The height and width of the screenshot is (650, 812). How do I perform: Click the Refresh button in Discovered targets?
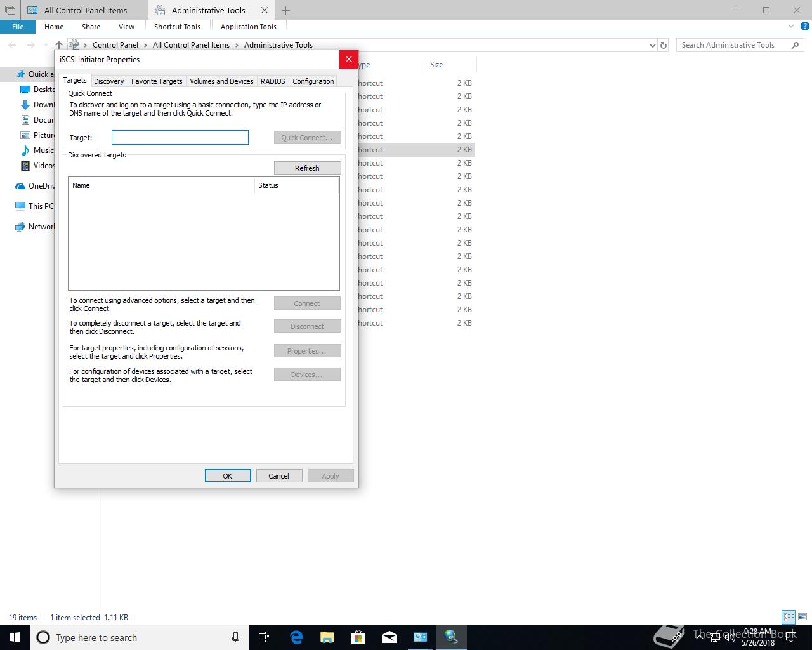coord(307,168)
